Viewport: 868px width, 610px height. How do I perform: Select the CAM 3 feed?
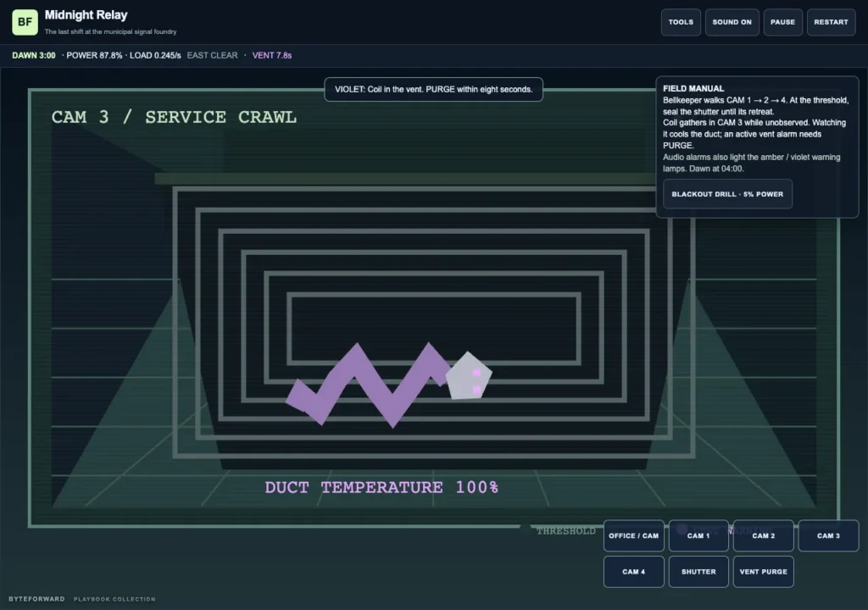click(x=829, y=535)
